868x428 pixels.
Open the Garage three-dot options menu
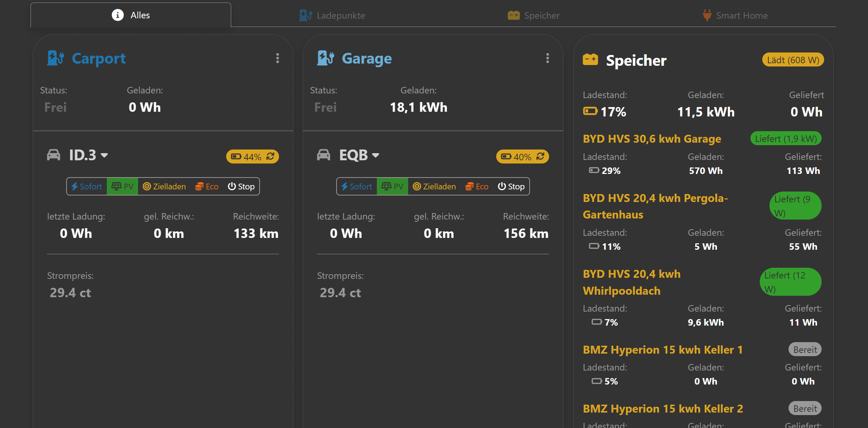(x=548, y=58)
